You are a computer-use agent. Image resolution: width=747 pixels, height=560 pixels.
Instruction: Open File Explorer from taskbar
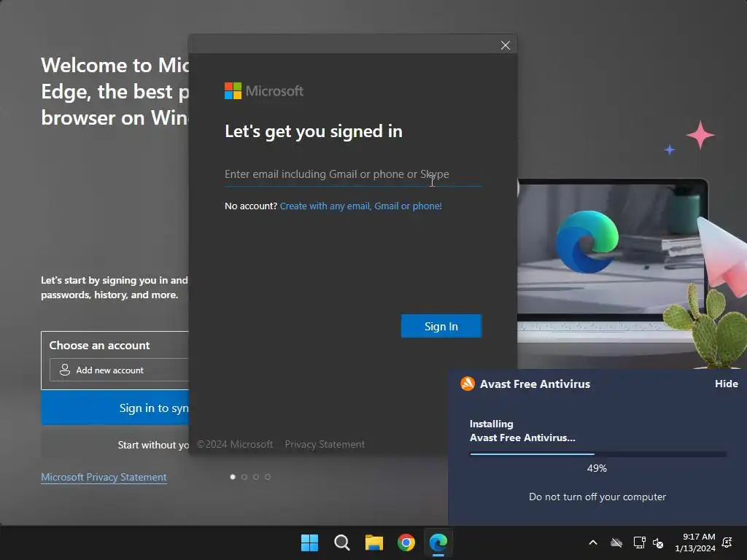[x=374, y=542]
